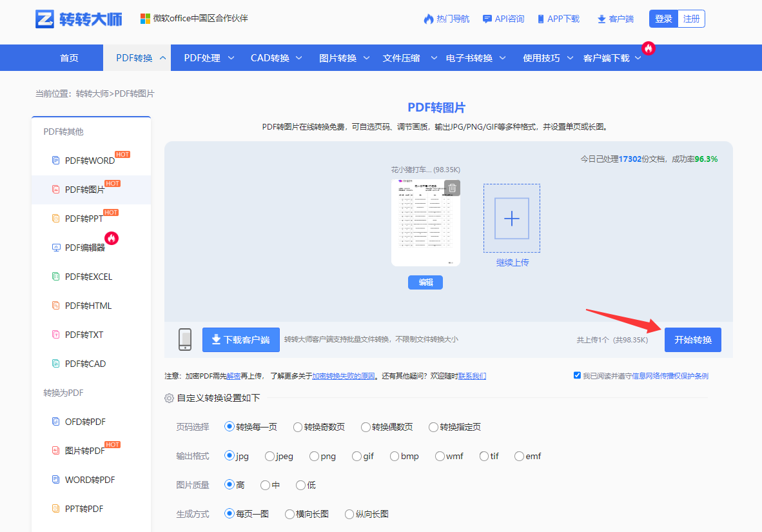This screenshot has height=532, width=762.
Task: Select 转换每一页 page option
Action: (x=230, y=426)
